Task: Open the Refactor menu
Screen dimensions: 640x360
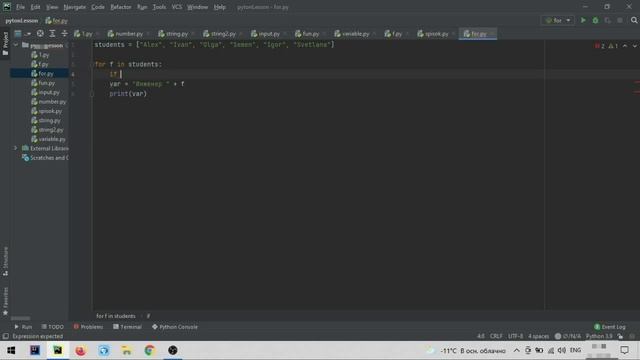Action: (121, 7)
